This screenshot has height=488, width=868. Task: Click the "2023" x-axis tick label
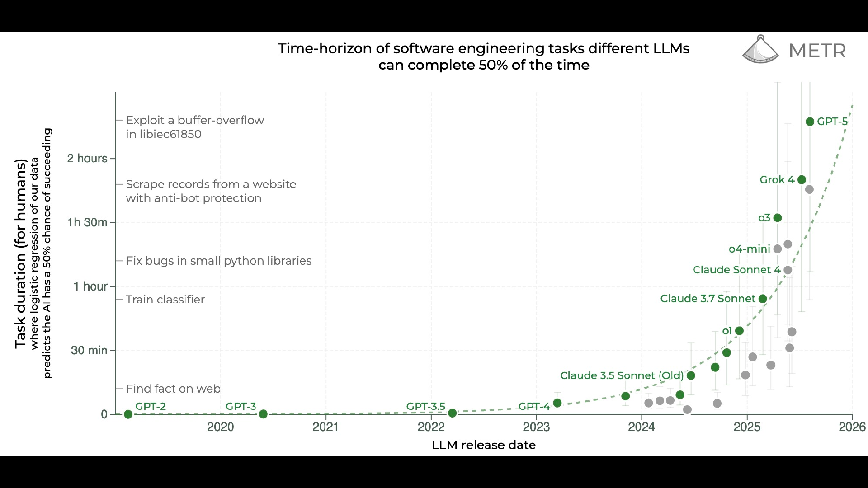click(536, 427)
